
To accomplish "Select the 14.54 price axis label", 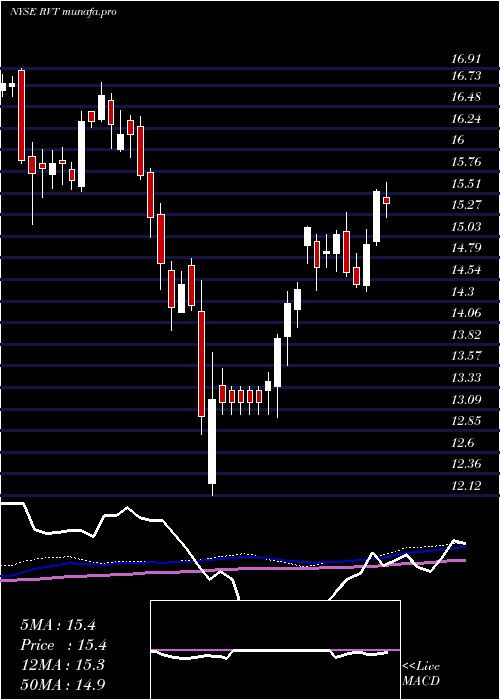I will (x=467, y=270).
